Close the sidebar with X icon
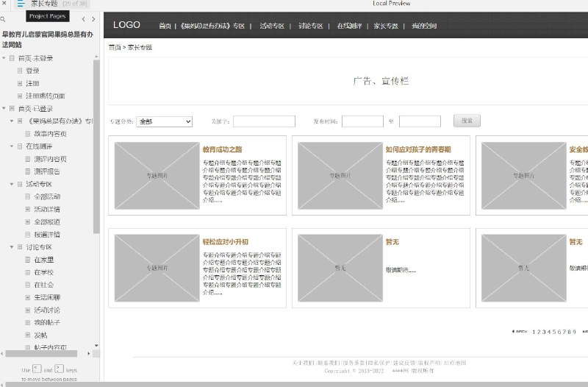This screenshot has height=387, width=588. tap(4, 3)
